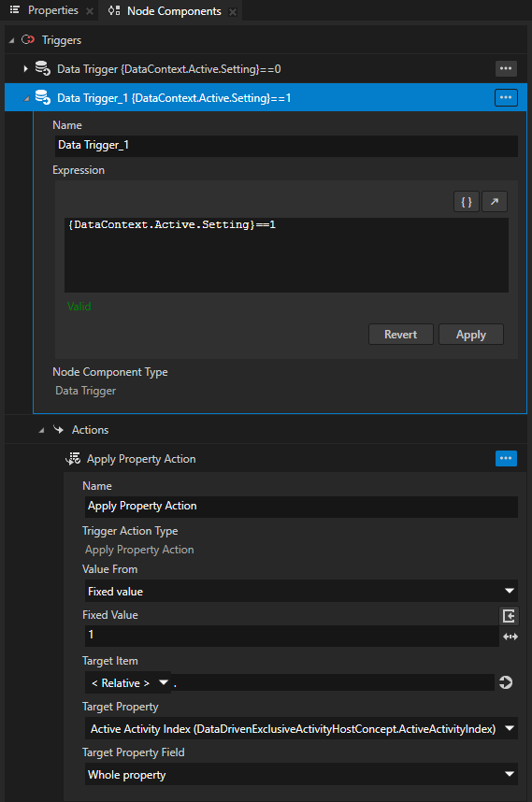
Task: Click the Apply Property Action icon
Action: 73,459
